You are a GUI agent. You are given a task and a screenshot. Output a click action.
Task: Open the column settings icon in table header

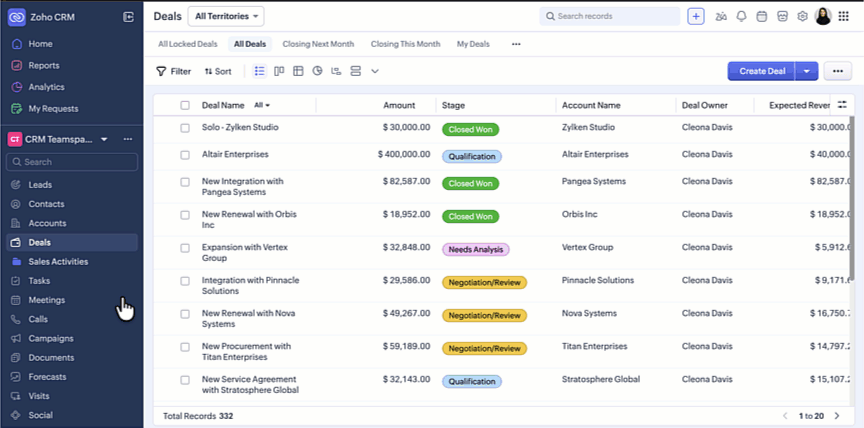841,105
